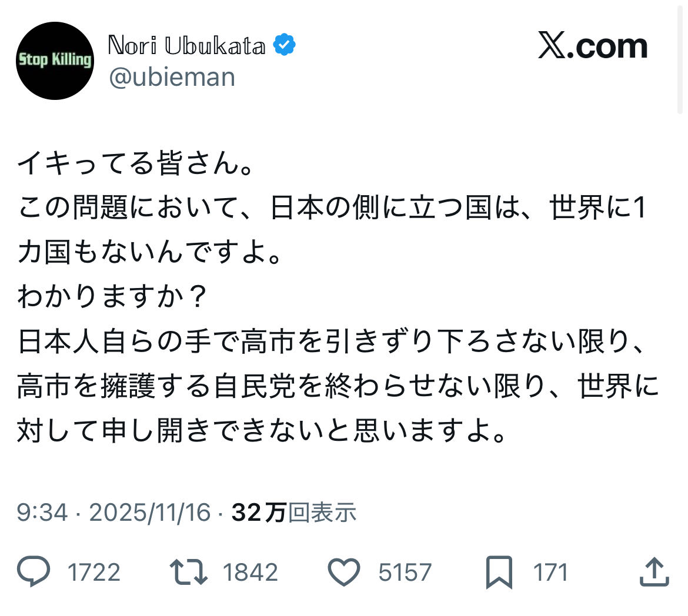Click the reply speech bubble icon
The image size is (688, 616).
[x=34, y=572]
